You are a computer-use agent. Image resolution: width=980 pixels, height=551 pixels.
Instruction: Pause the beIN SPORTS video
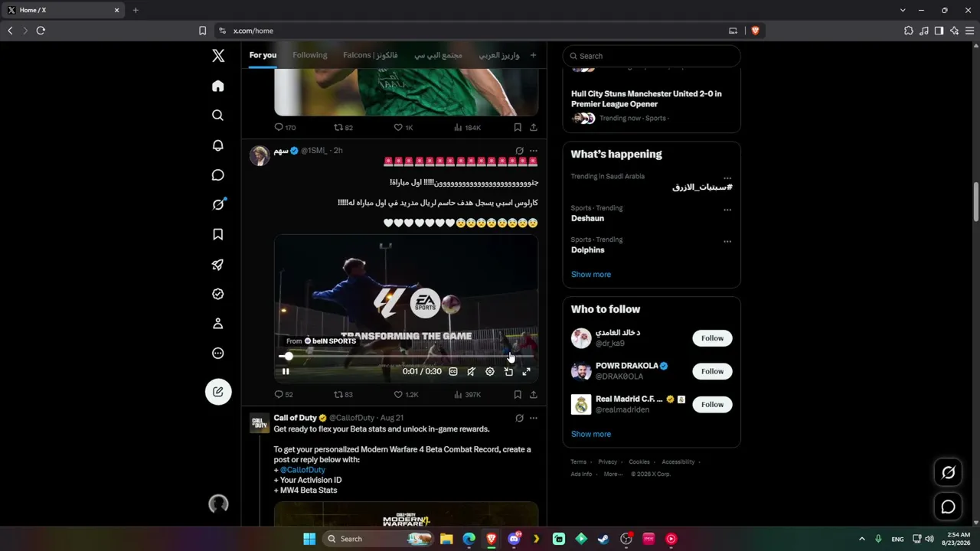pyautogui.click(x=286, y=372)
